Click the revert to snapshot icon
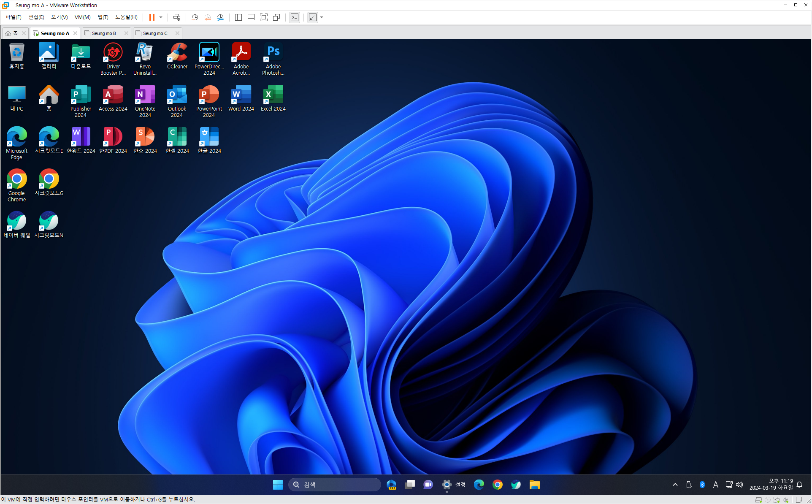 coord(208,17)
